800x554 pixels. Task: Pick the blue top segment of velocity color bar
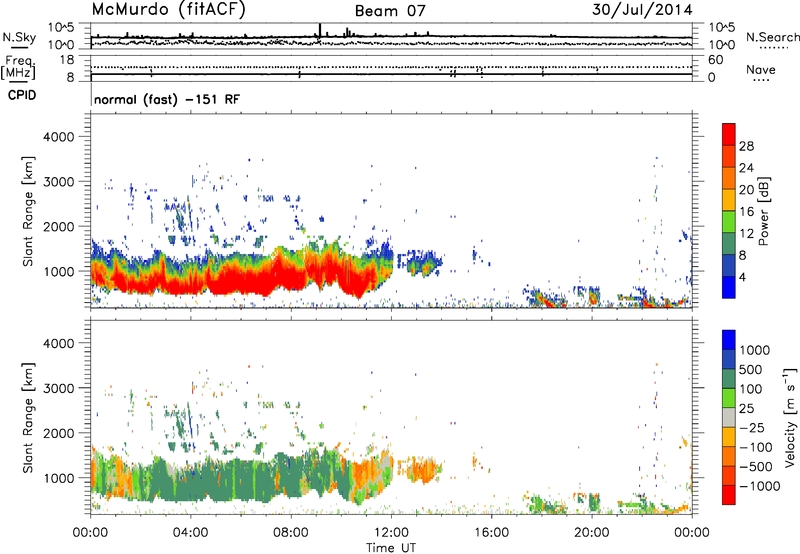(x=729, y=340)
